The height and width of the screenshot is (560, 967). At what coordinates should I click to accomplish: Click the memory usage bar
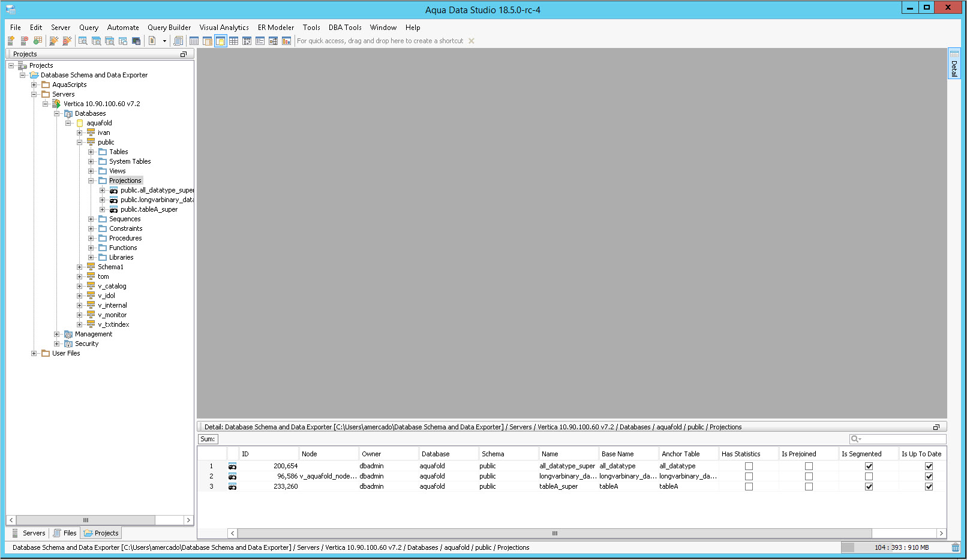(894, 547)
